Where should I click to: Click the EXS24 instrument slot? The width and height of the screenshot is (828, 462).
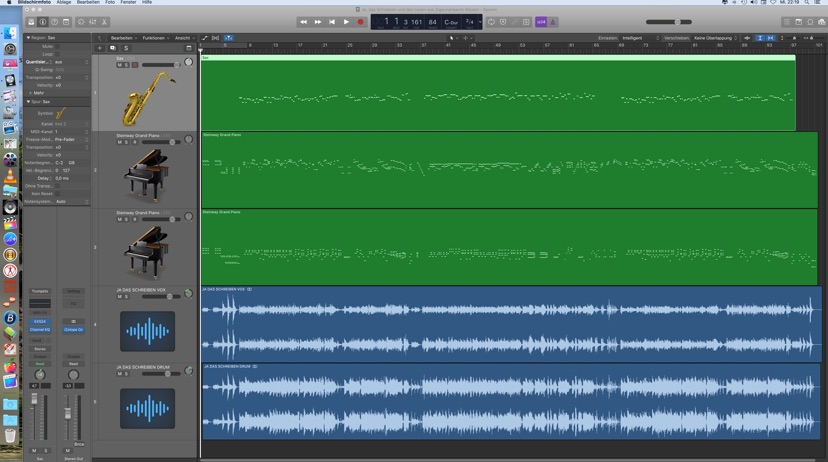[40, 321]
